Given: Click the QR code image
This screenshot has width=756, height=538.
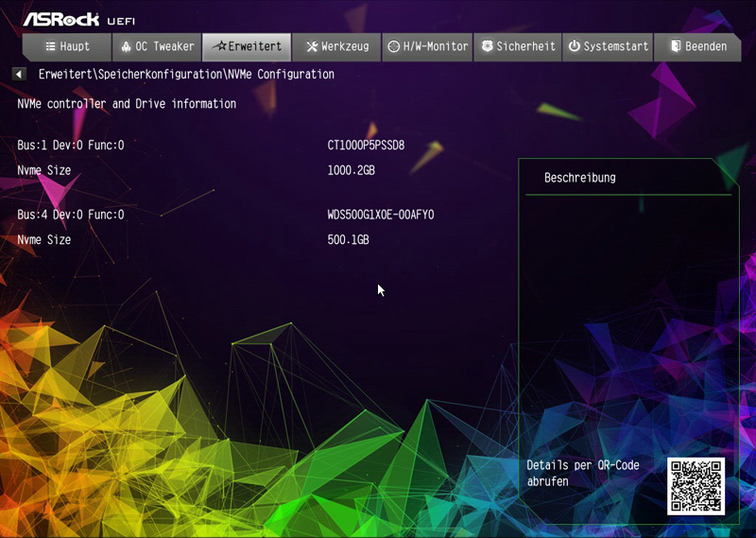Looking at the screenshot, I should pos(696,486).
